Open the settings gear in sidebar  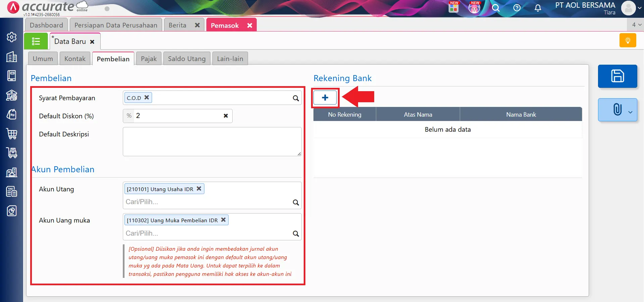(x=12, y=37)
